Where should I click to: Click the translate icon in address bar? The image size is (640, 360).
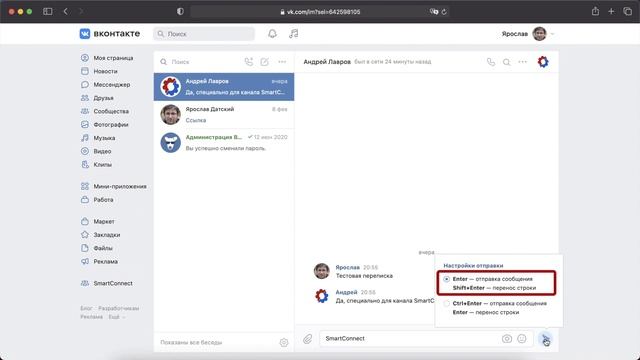point(434,12)
